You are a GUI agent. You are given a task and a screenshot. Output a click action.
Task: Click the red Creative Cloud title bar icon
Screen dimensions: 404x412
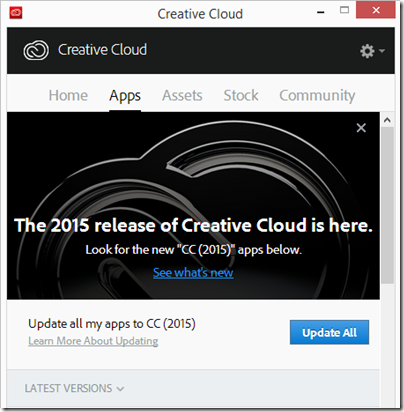coord(16,13)
